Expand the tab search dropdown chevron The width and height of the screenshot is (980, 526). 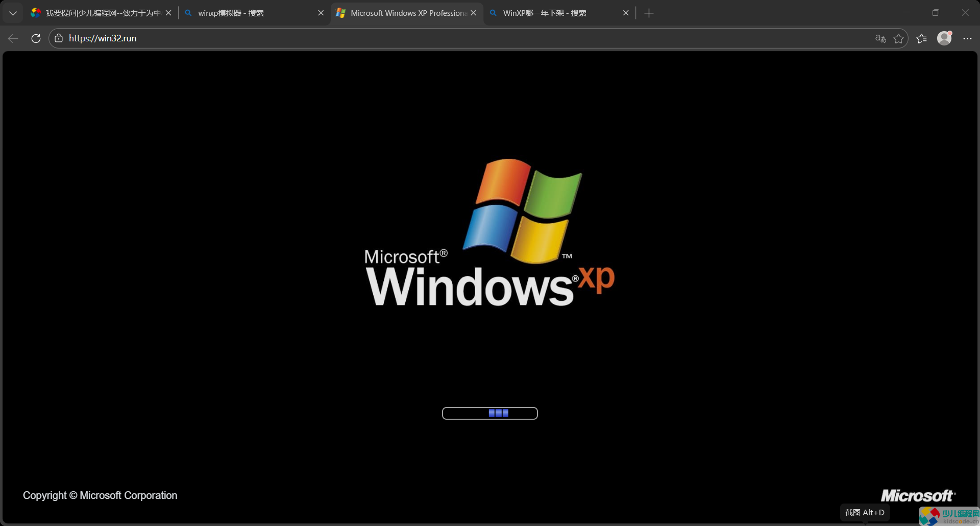point(13,13)
